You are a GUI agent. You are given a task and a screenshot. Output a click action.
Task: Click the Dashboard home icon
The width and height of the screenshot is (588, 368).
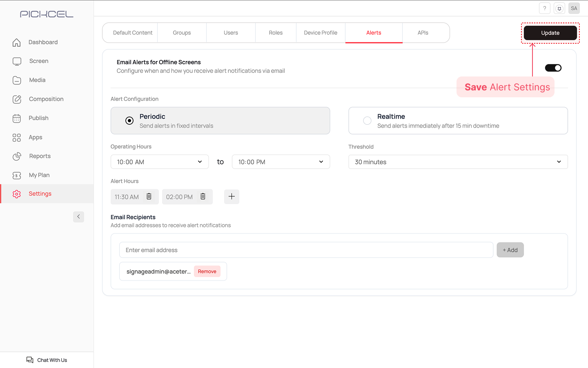[x=17, y=42]
